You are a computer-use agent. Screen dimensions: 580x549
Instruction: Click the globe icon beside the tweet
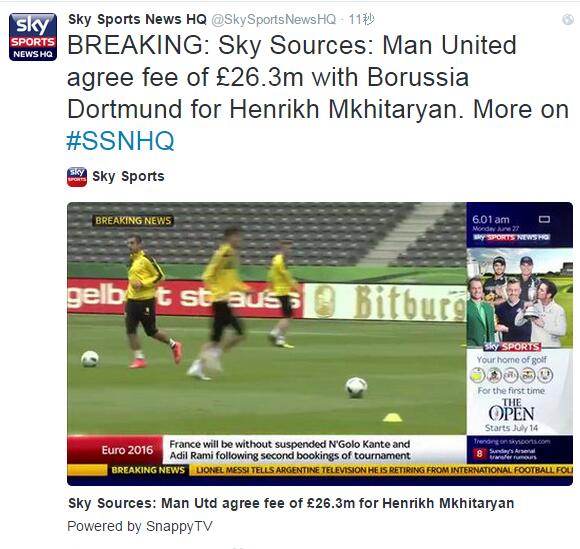click(x=568, y=19)
